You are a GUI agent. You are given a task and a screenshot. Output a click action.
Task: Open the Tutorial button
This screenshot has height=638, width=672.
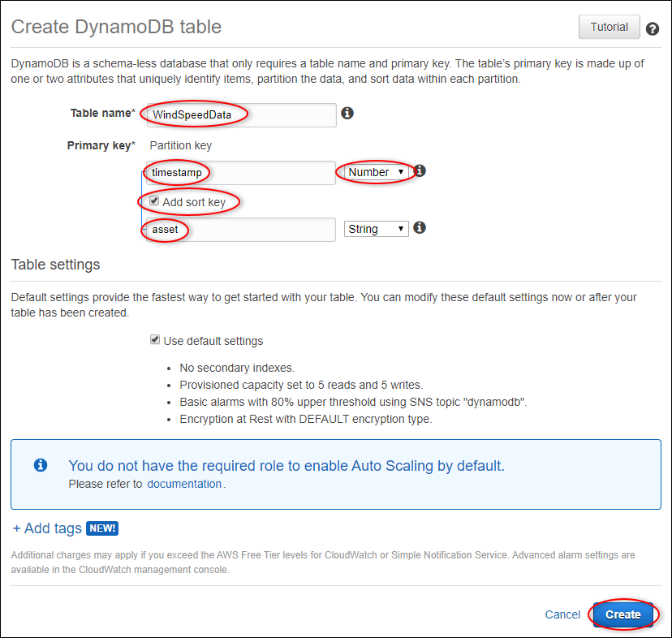click(609, 28)
